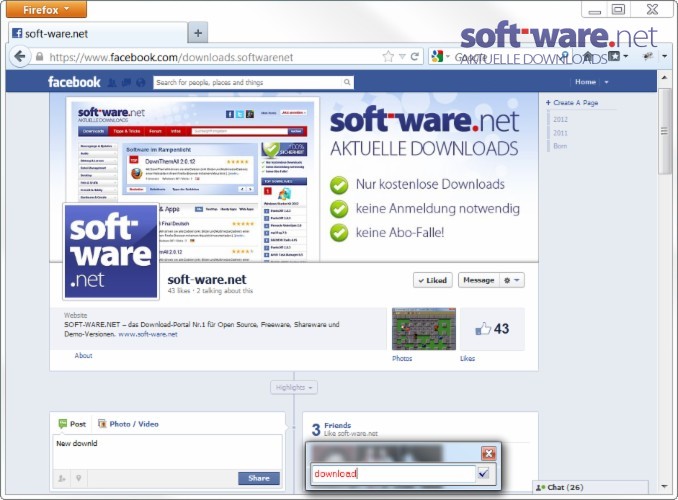678x500 pixels.
Task: Switch to Post tab in composer
Action: [72, 424]
